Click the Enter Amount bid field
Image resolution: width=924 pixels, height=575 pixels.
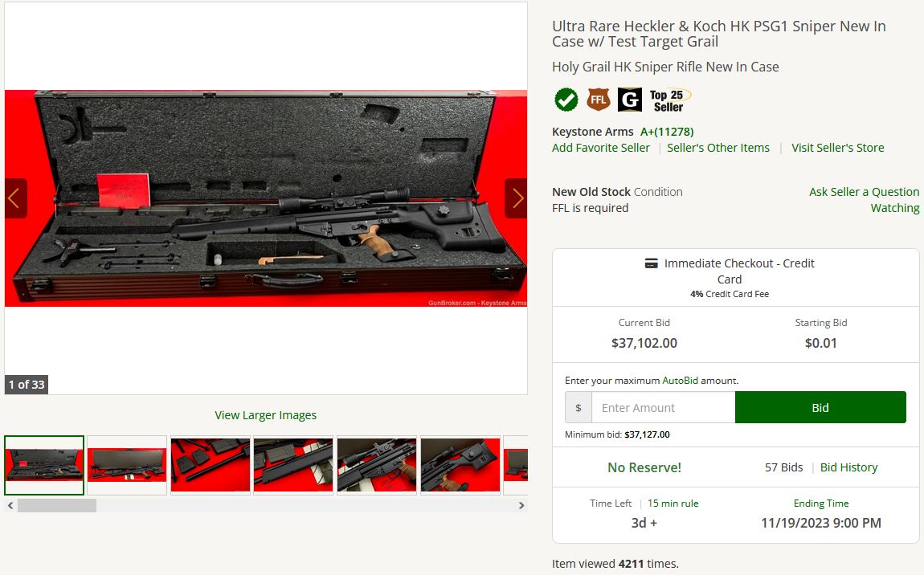point(663,408)
